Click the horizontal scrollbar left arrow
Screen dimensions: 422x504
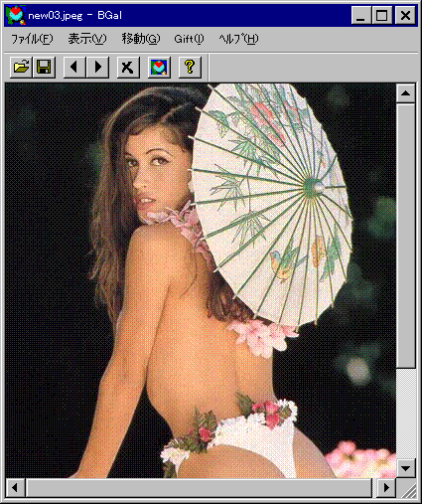(15, 487)
